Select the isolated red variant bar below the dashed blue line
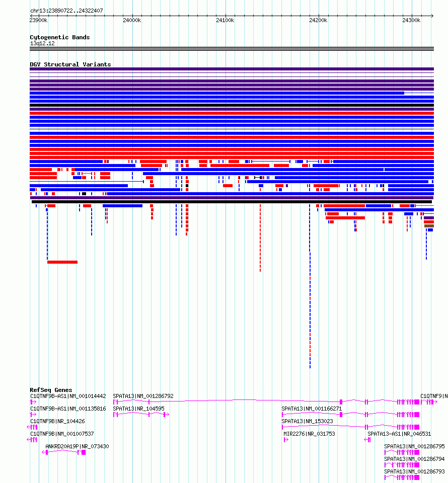The image size is (448, 483). pyautogui.click(x=62, y=262)
